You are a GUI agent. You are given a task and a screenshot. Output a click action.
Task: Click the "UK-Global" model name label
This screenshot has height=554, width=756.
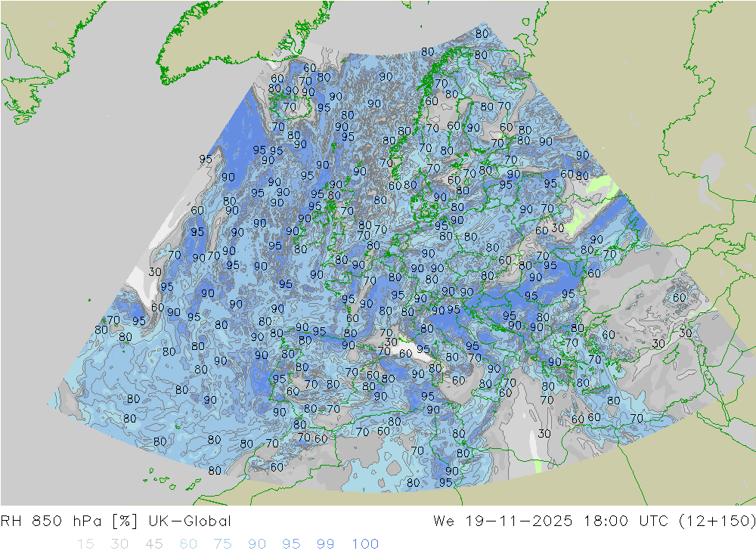pyautogui.click(x=190, y=522)
